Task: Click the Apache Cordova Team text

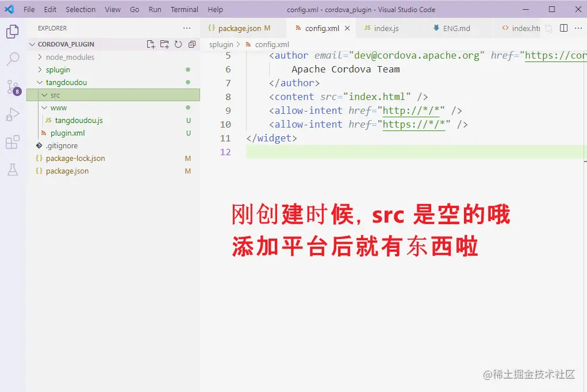Action: click(346, 70)
